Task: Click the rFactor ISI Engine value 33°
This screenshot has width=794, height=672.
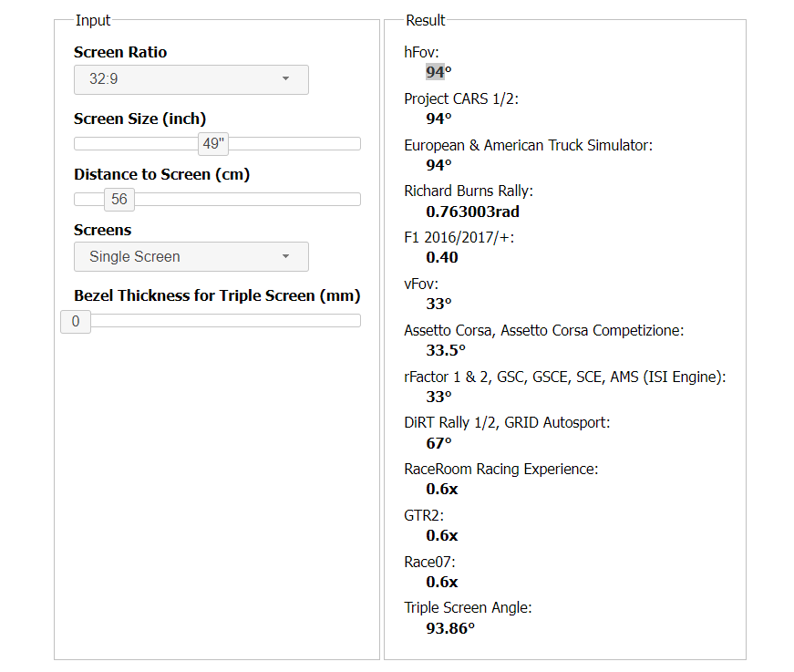Action: 438,397
